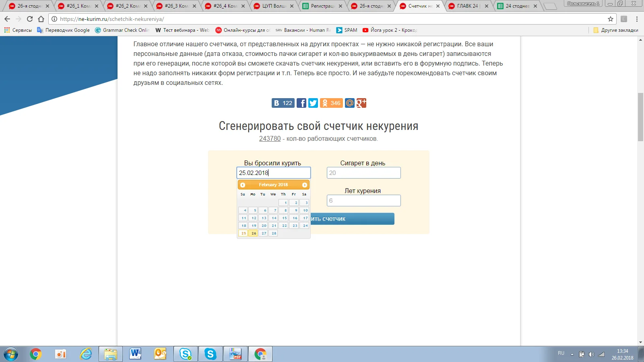Click the Лет курения input field
This screenshot has width=644, height=362.
(364, 201)
